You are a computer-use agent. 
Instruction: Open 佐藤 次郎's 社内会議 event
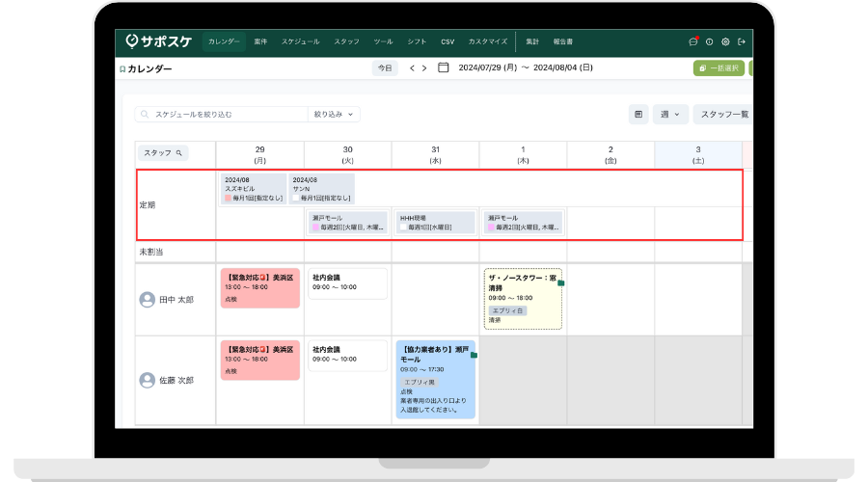click(347, 356)
